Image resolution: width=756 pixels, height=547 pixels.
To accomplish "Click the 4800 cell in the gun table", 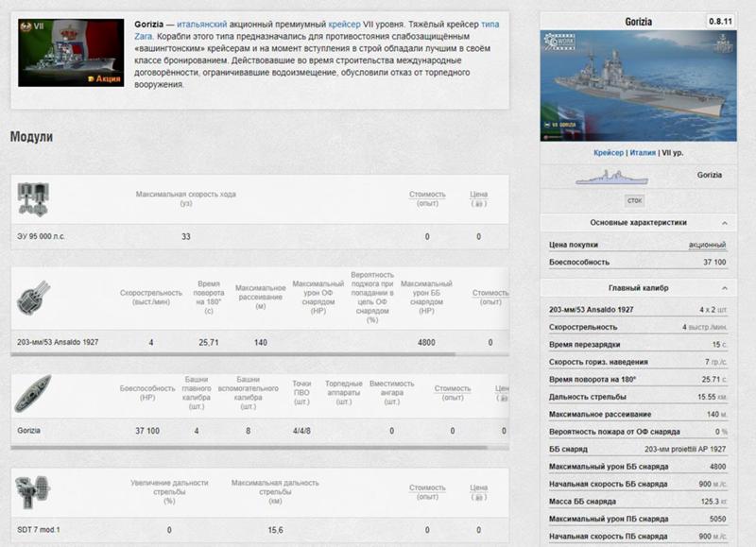I will tap(427, 342).
